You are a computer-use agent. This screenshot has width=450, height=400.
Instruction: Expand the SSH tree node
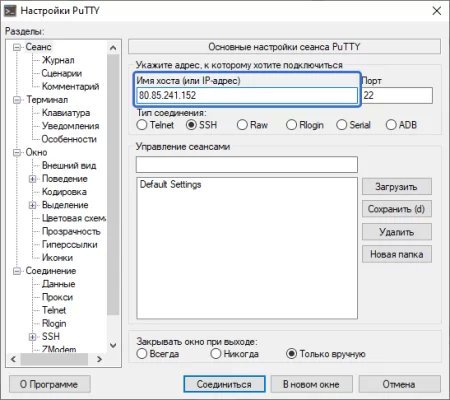tap(32, 337)
